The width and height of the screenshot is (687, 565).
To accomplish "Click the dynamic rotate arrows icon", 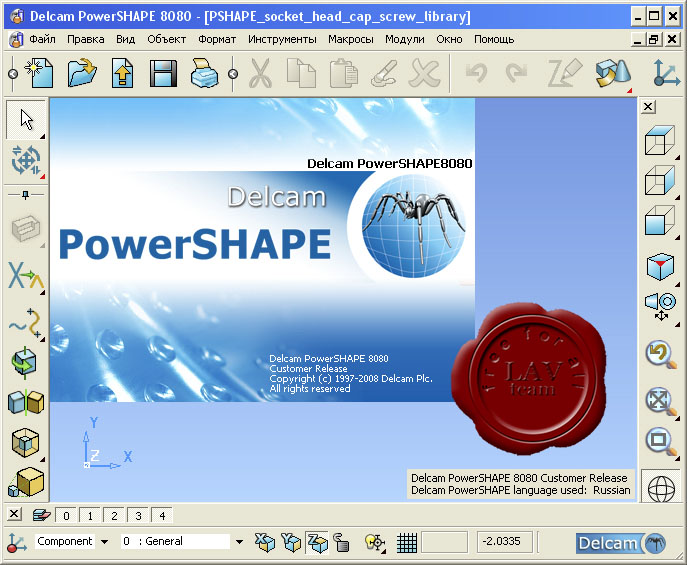I will click(x=26, y=160).
